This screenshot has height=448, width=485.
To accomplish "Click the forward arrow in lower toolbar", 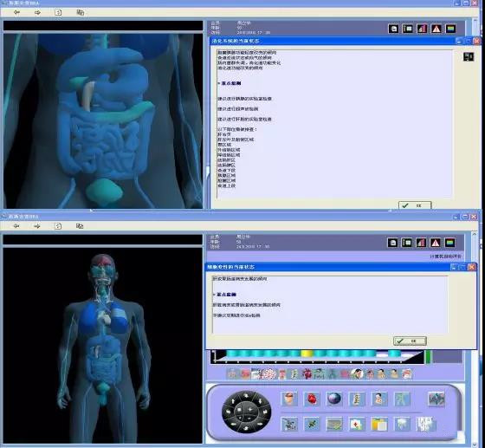I will click(37, 226).
